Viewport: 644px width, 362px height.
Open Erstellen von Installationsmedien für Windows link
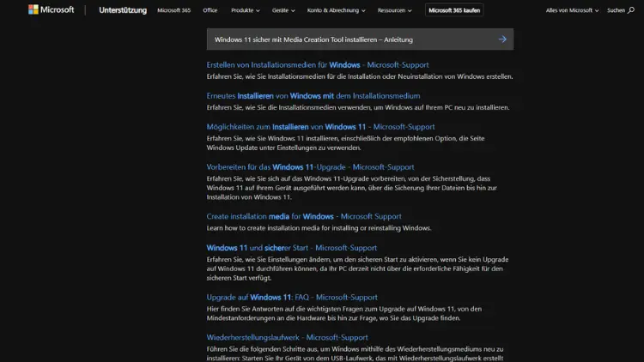[x=318, y=65]
